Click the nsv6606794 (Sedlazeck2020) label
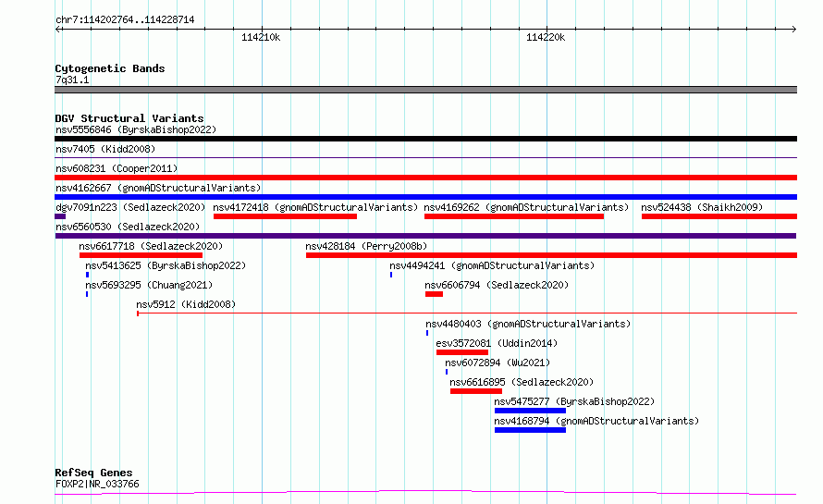The height and width of the screenshot is (504, 823). pyautogui.click(x=497, y=285)
